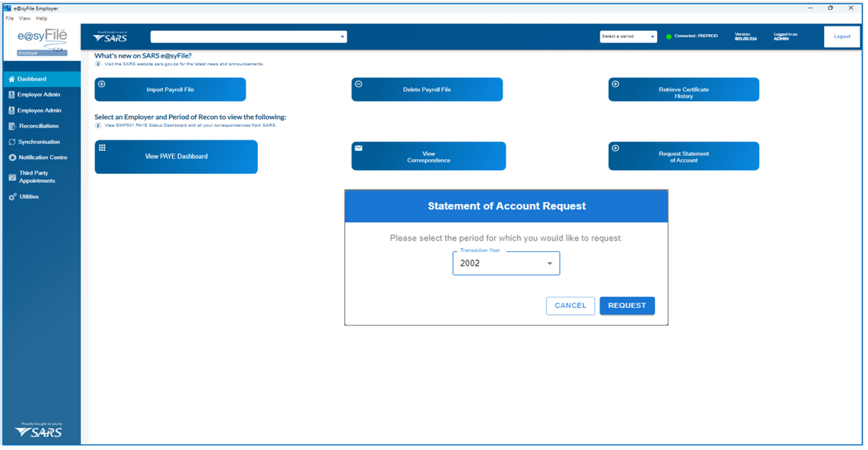Cancel the Statement of Account Request
The height and width of the screenshot is (450, 868).
tap(570, 306)
